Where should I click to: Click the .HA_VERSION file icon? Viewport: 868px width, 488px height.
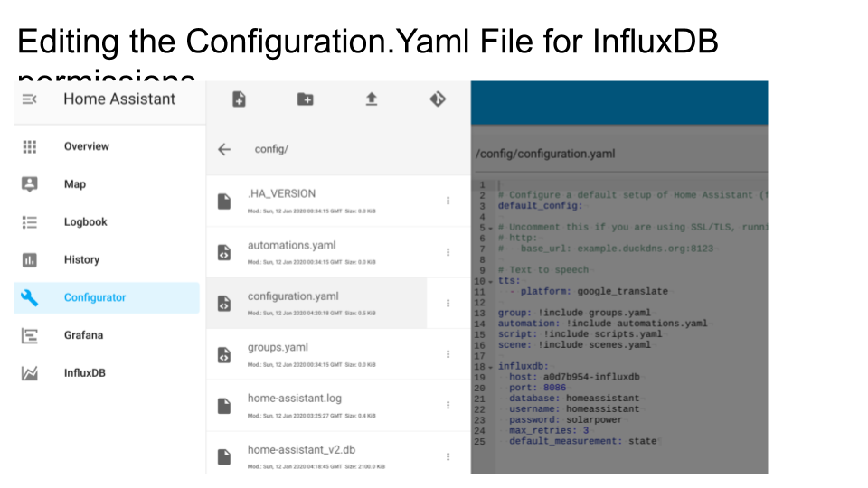point(224,202)
